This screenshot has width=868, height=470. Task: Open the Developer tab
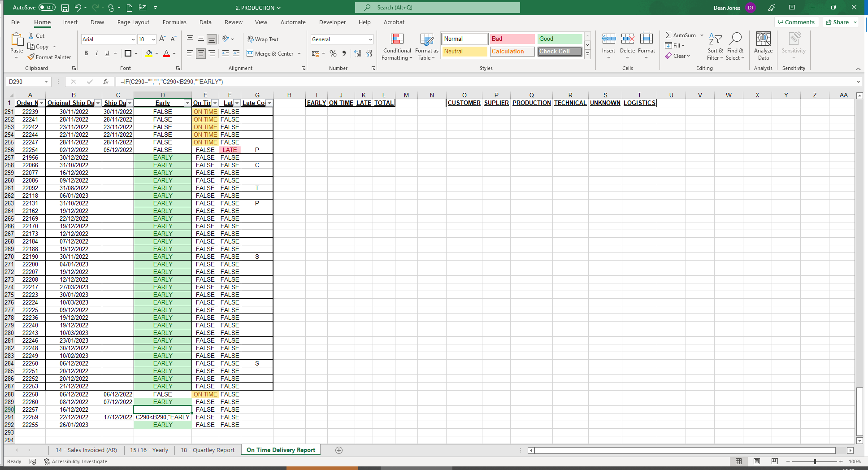click(332, 22)
